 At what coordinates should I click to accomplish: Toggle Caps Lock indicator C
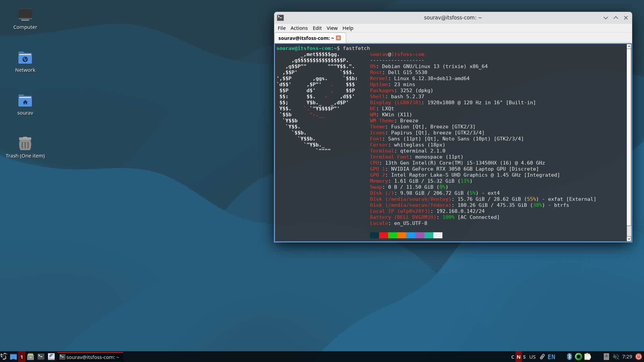point(513,357)
